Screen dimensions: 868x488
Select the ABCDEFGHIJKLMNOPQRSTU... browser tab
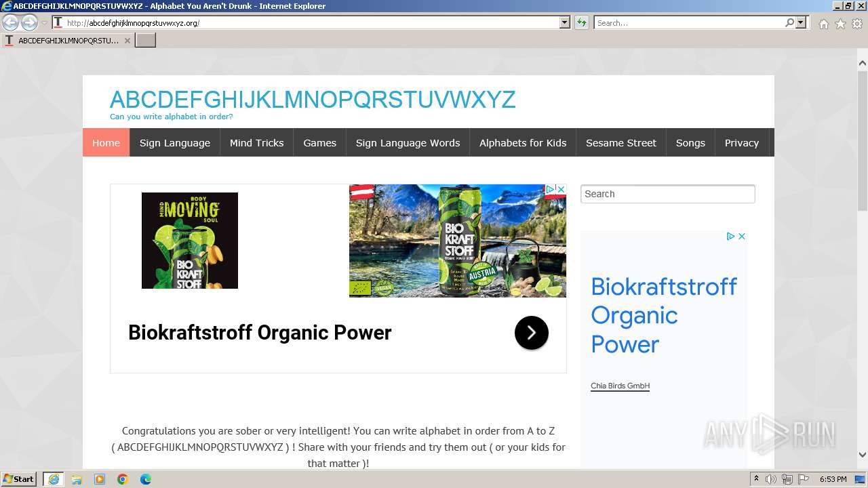[67, 40]
